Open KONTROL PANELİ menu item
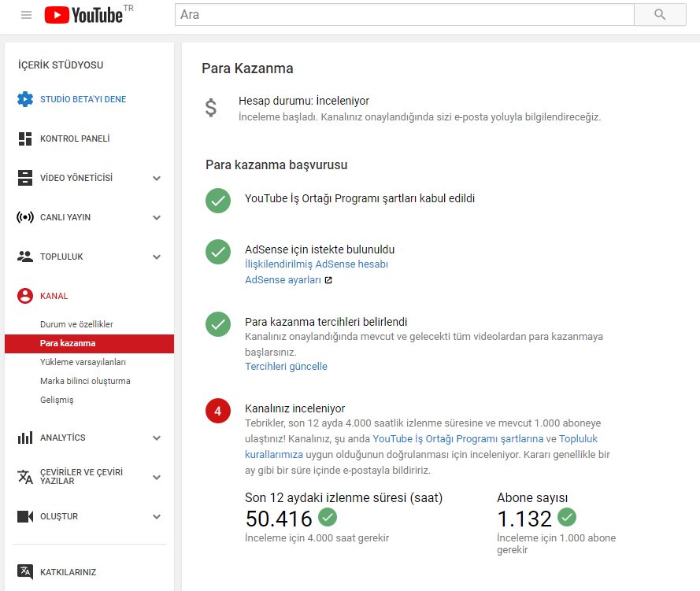 [x=75, y=139]
